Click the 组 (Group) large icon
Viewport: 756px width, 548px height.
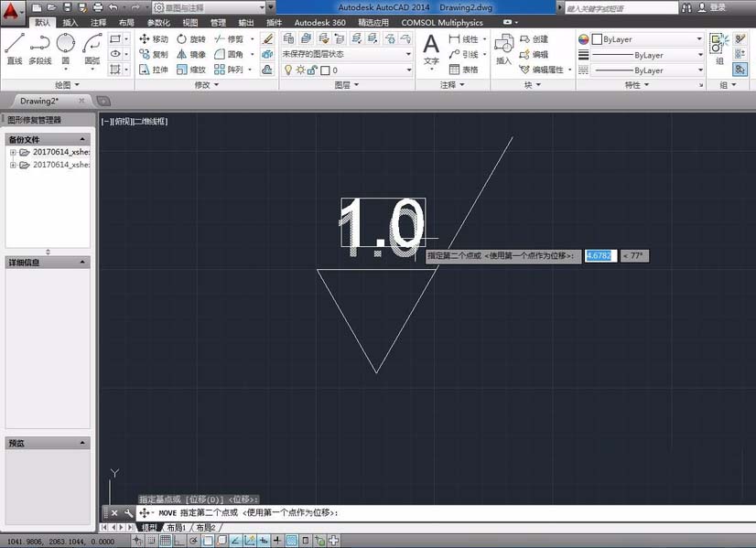click(718, 44)
